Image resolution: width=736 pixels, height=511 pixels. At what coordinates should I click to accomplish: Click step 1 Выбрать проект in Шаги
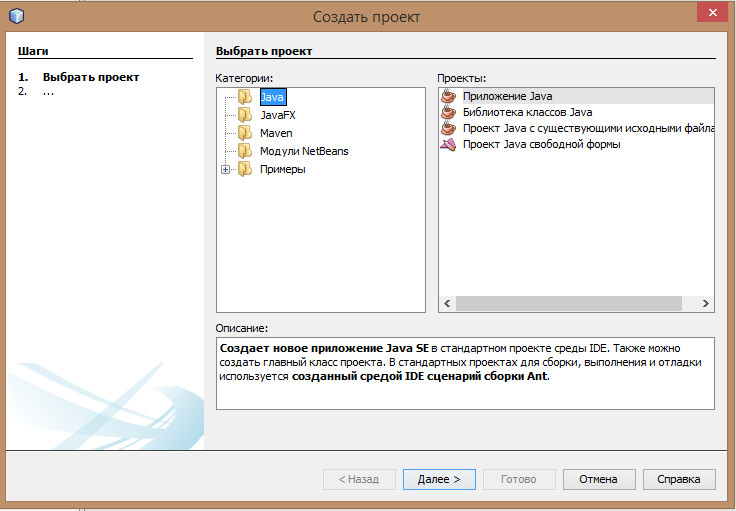[91, 77]
